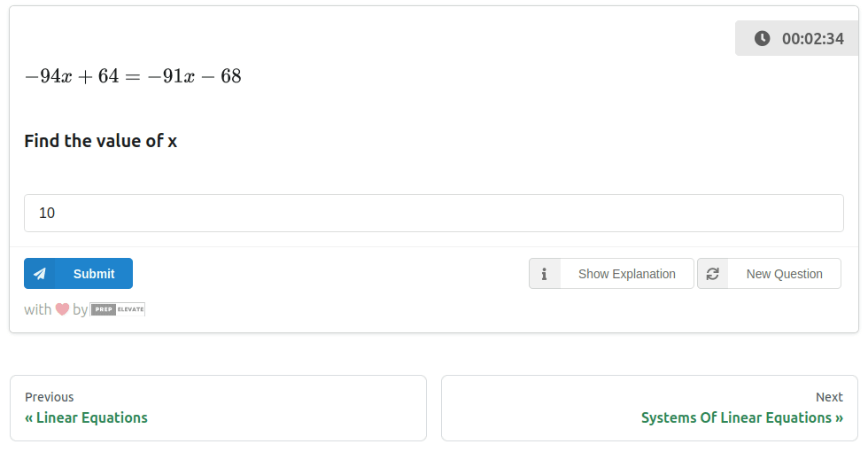Viewport: 868px width, 452px height.
Task: Submit the answer using the Submit label
Action: click(x=94, y=274)
